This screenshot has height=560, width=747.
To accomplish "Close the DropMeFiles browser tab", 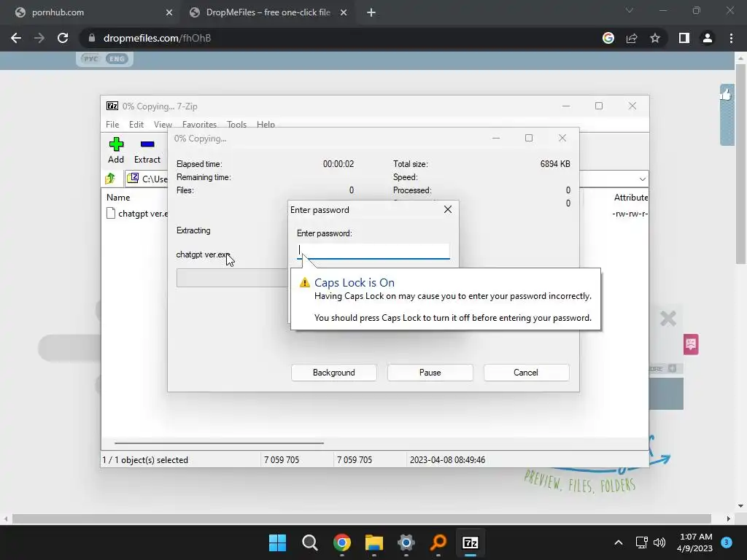I will tap(344, 12).
